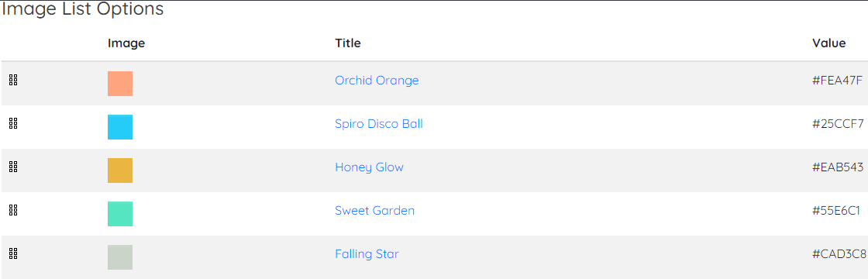This screenshot has height=279, width=868.
Task: Open the Honey Glow title link
Action: click(369, 167)
